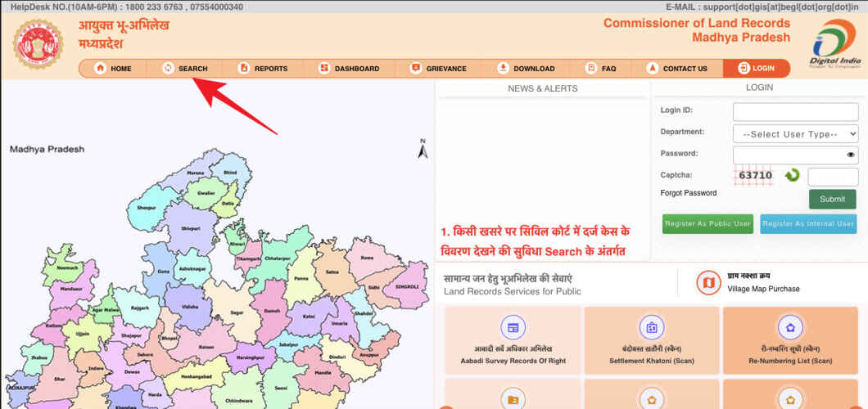Select Guna district on the map
This screenshot has height=409, width=868.
tap(163, 272)
